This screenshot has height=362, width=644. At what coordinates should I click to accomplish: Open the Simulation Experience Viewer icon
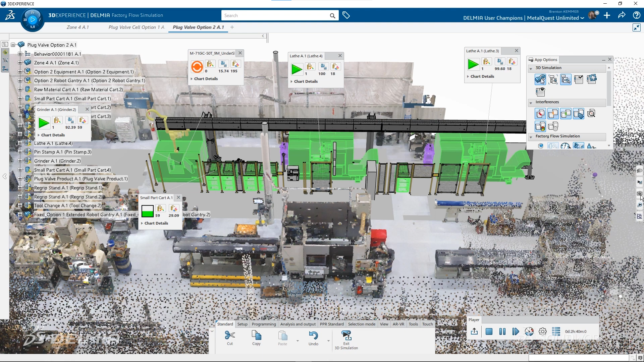tap(540, 92)
